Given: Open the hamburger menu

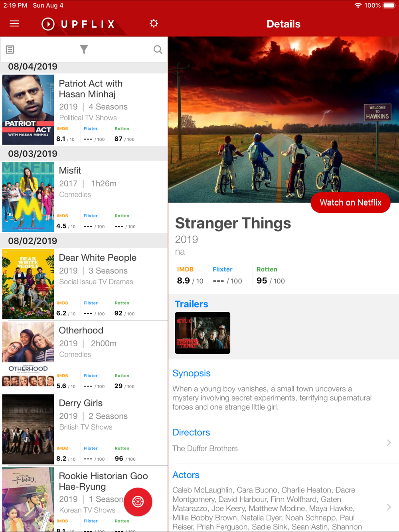Looking at the screenshot, I should click(14, 24).
